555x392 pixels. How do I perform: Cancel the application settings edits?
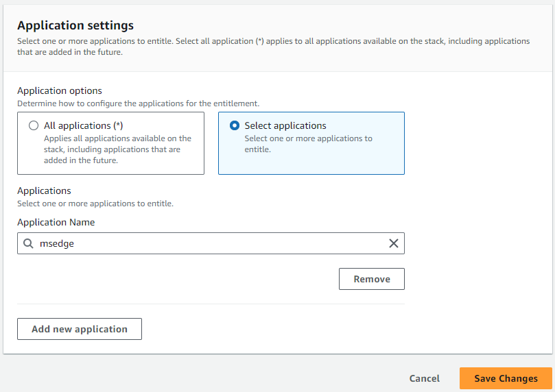pos(425,378)
